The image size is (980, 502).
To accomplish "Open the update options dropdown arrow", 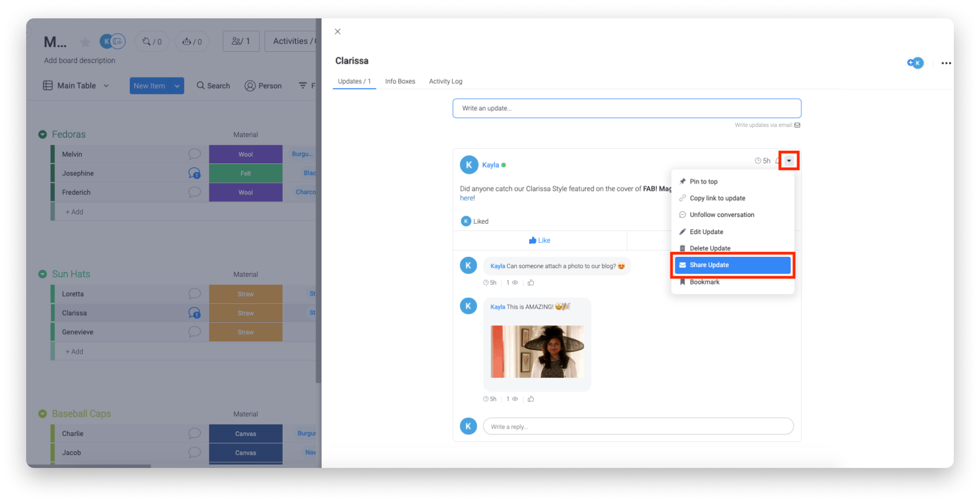I will tap(789, 161).
